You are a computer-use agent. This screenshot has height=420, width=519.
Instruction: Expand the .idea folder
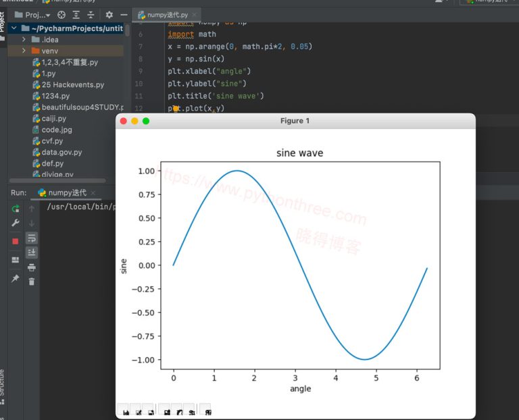pos(24,40)
